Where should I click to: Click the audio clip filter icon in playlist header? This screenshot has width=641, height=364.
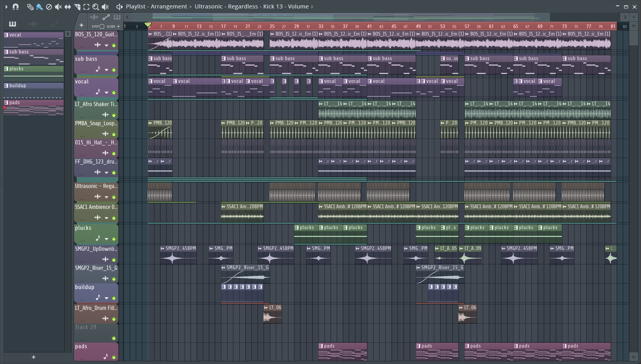(94, 17)
